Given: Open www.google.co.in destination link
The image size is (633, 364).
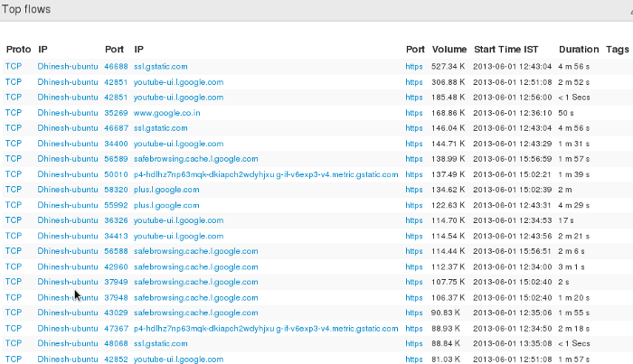Looking at the screenshot, I should 166,113.
